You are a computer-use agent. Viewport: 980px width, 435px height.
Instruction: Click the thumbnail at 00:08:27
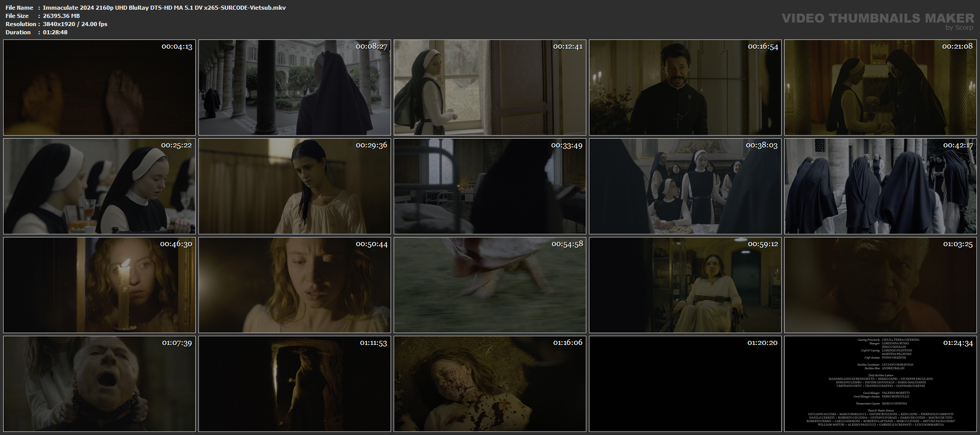pos(295,88)
